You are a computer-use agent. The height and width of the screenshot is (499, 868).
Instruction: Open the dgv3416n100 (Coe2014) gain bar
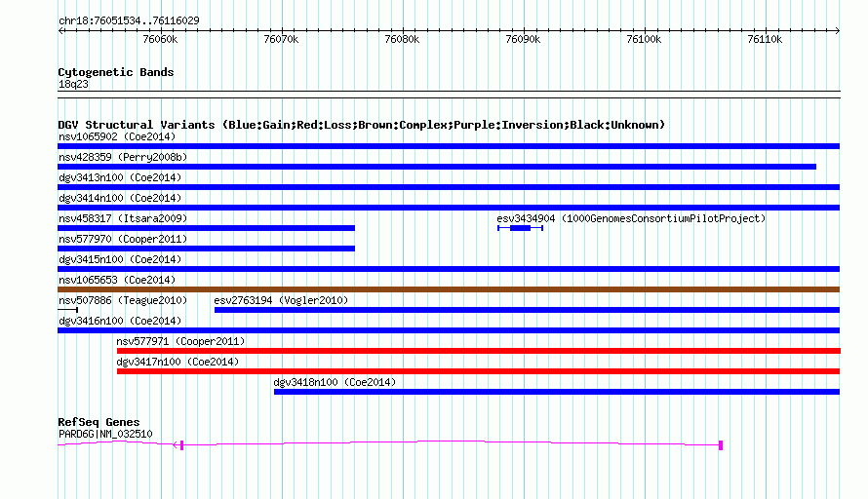449,330
